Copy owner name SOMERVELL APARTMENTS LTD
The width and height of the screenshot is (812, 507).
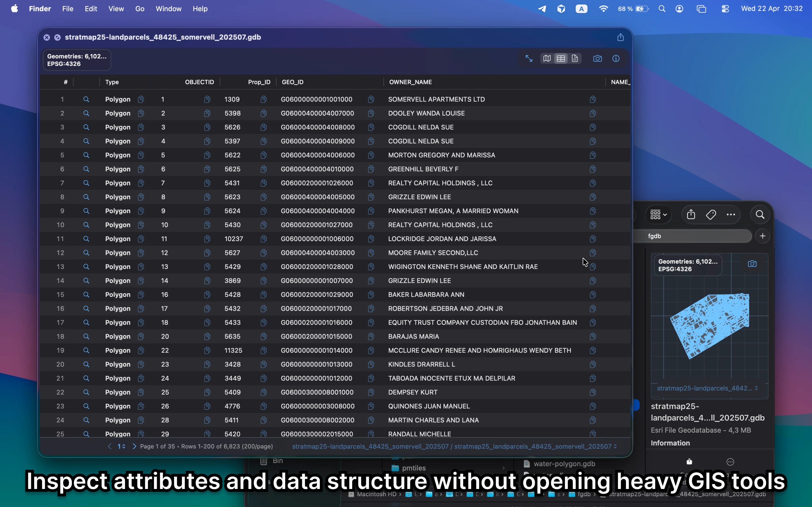(593, 99)
